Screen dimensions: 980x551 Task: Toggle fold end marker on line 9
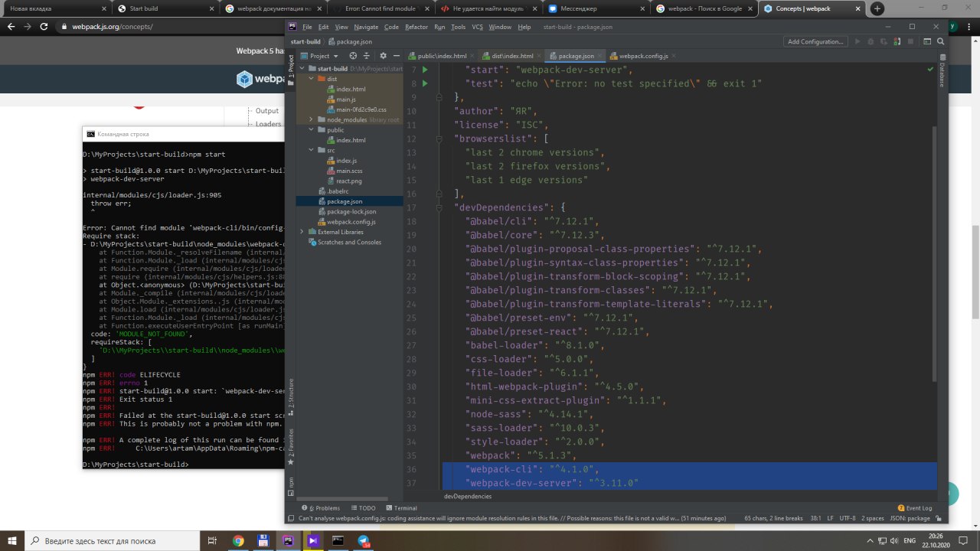pyautogui.click(x=437, y=97)
